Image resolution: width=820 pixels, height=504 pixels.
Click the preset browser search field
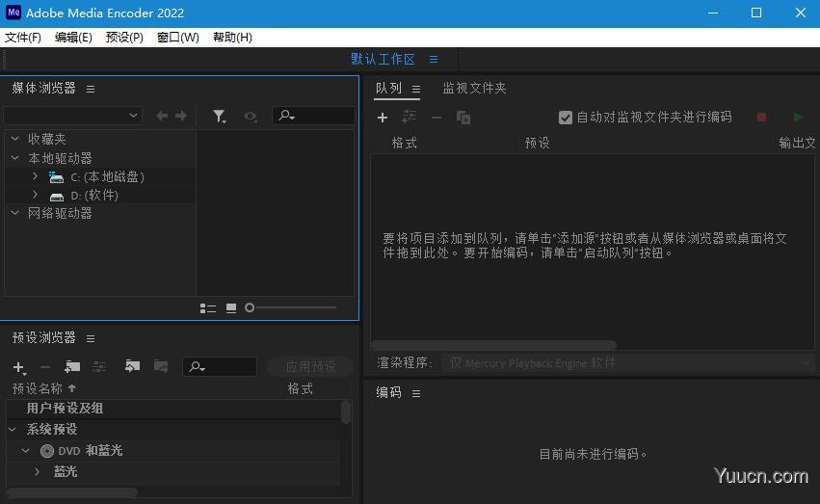tap(220, 366)
